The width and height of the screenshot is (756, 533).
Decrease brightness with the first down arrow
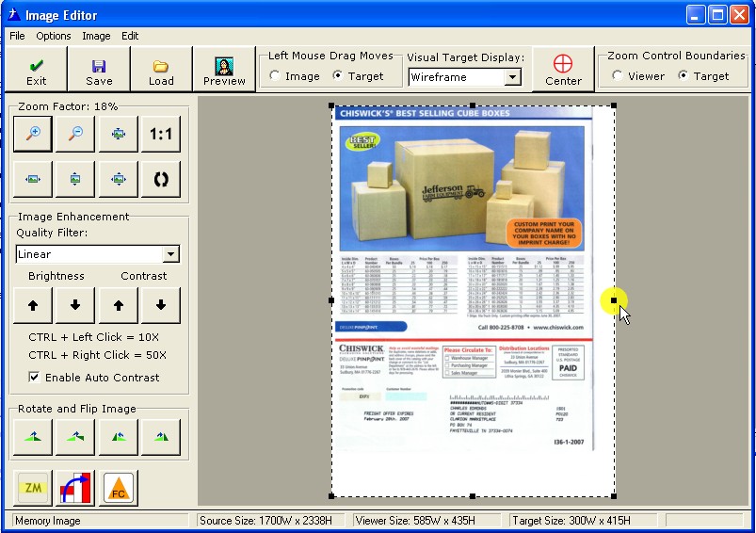click(x=75, y=305)
